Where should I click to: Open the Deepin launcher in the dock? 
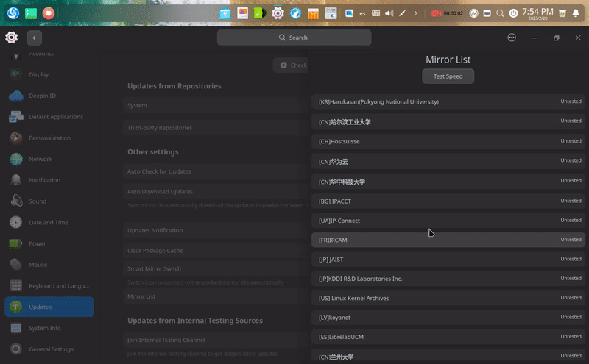[x=13, y=13]
